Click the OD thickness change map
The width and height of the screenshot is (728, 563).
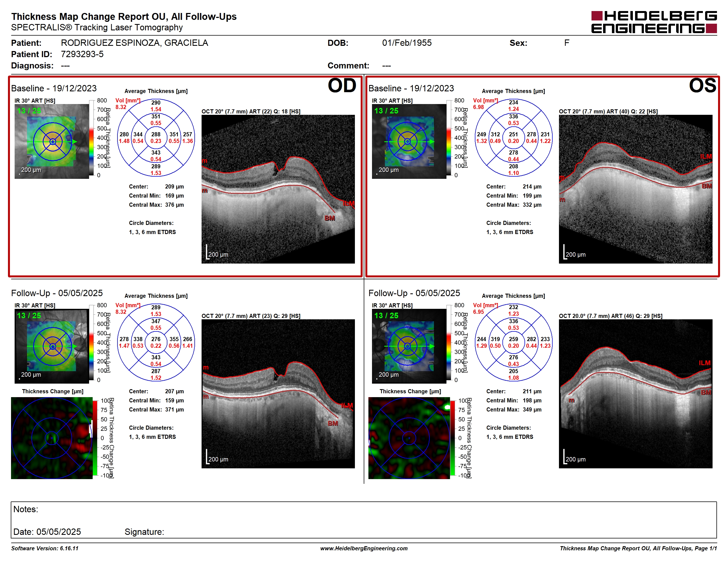(x=52, y=438)
